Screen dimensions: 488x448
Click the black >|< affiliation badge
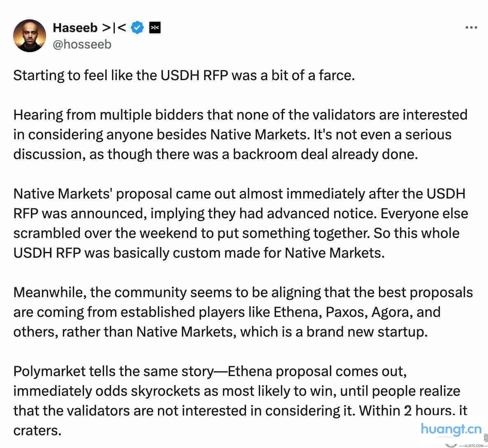tap(155, 28)
